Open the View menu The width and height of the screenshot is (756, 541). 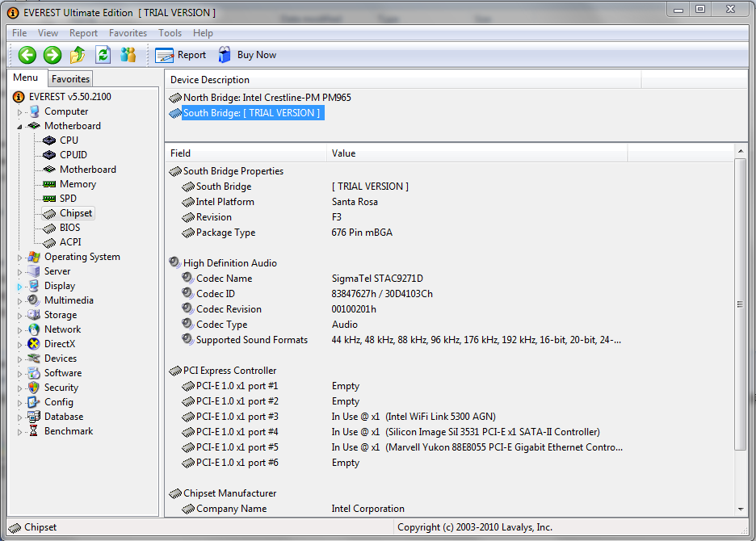(x=48, y=33)
